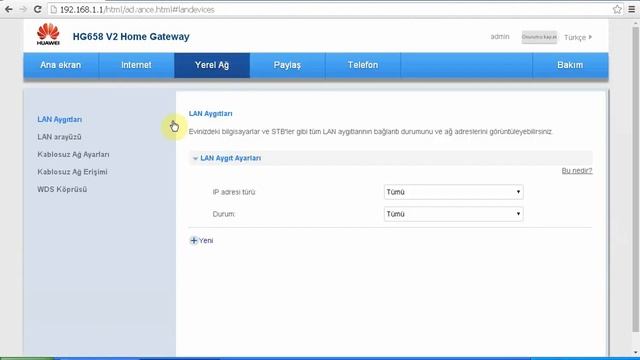Click the scrollbar down arrow
640x360 pixels.
[x=636, y=352]
